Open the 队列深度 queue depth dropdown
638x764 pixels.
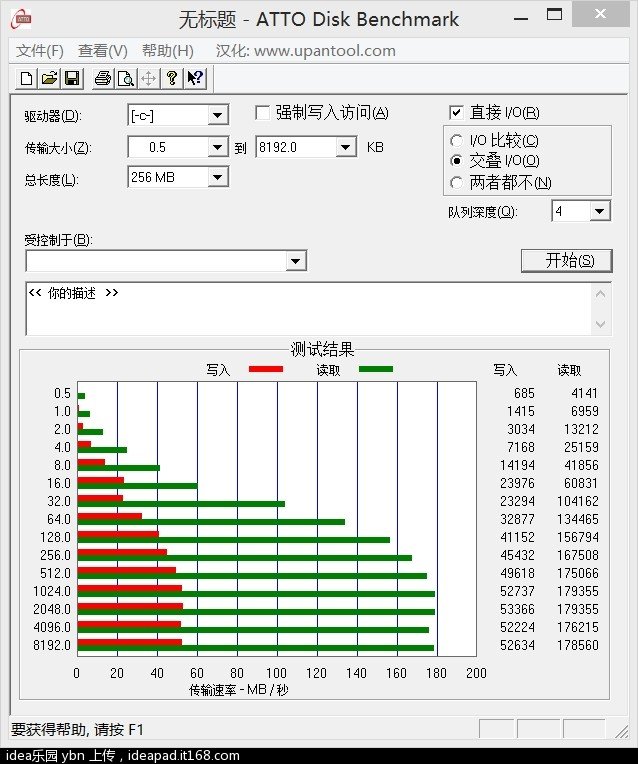click(599, 211)
